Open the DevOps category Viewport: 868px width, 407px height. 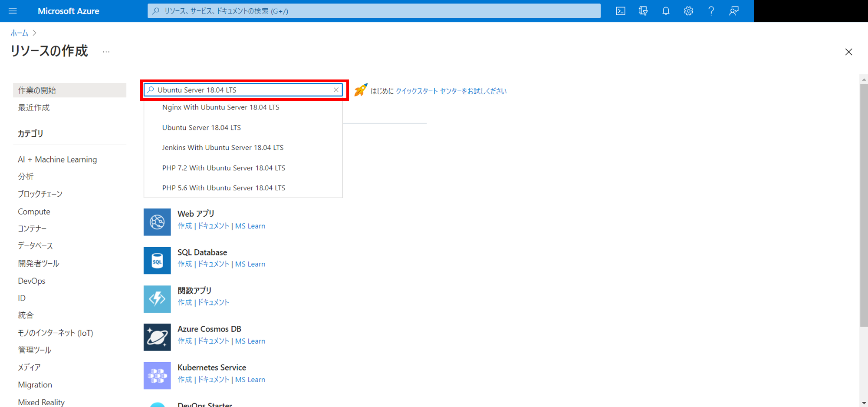coord(32,281)
